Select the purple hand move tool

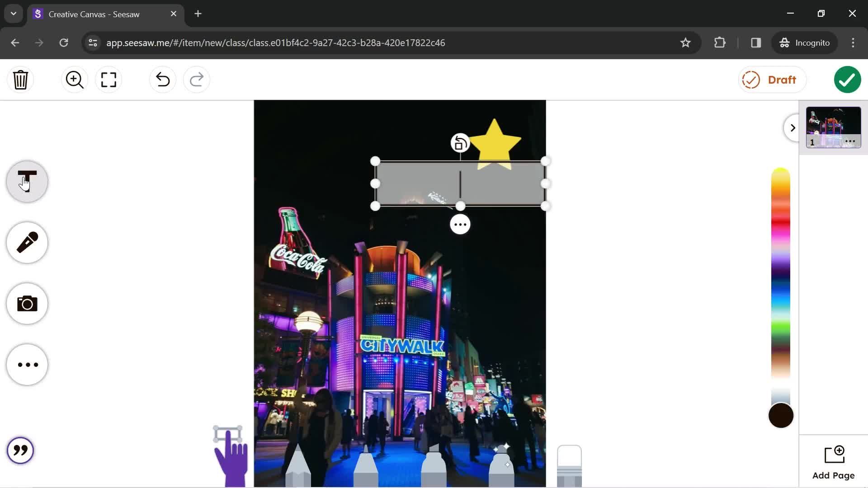(231, 456)
